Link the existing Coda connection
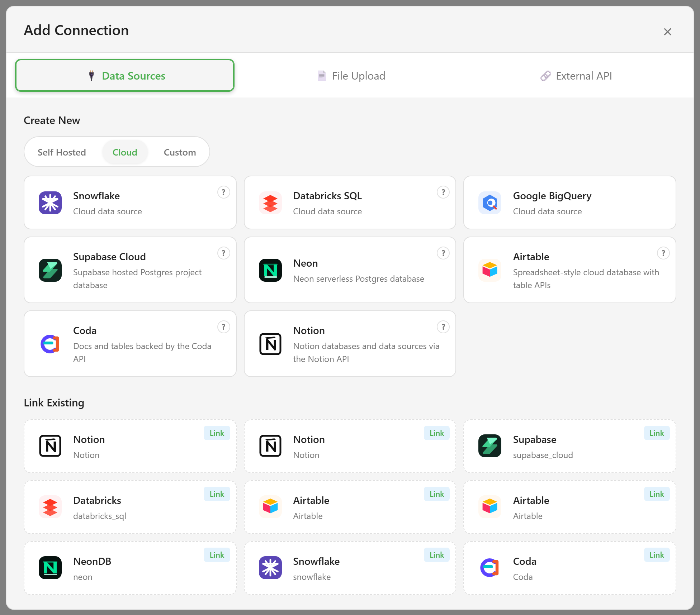 (657, 555)
